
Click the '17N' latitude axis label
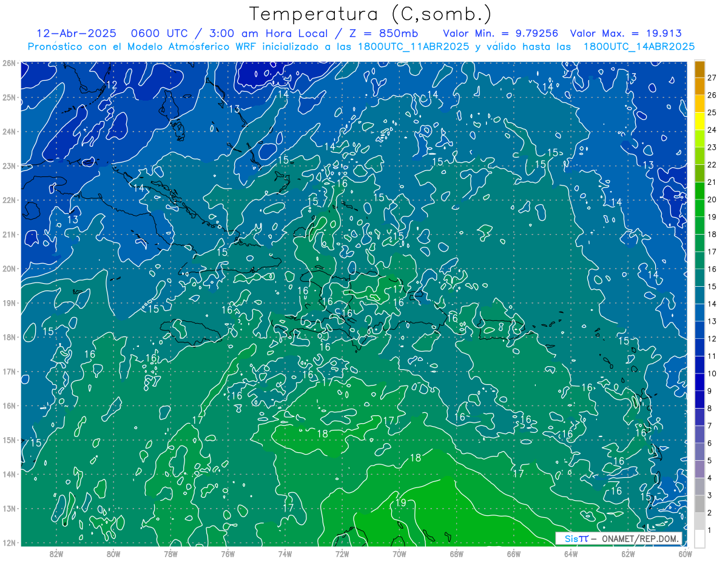point(8,371)
